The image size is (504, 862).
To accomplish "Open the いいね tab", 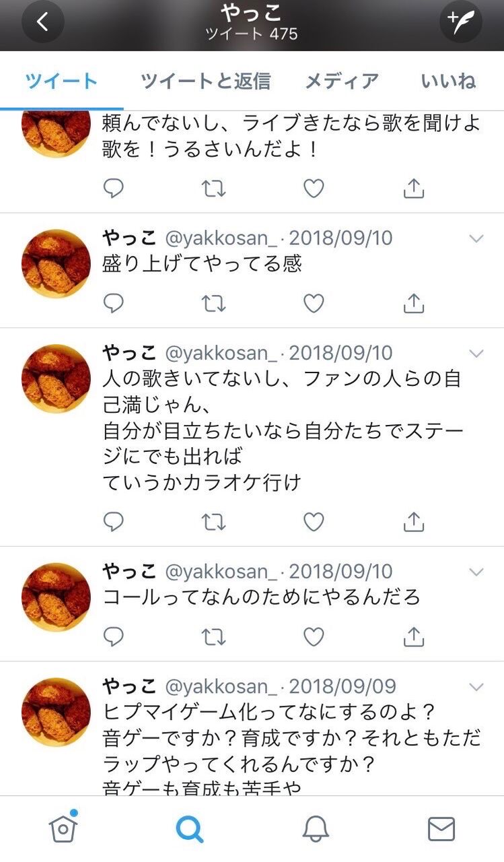I will coord(448,81).
